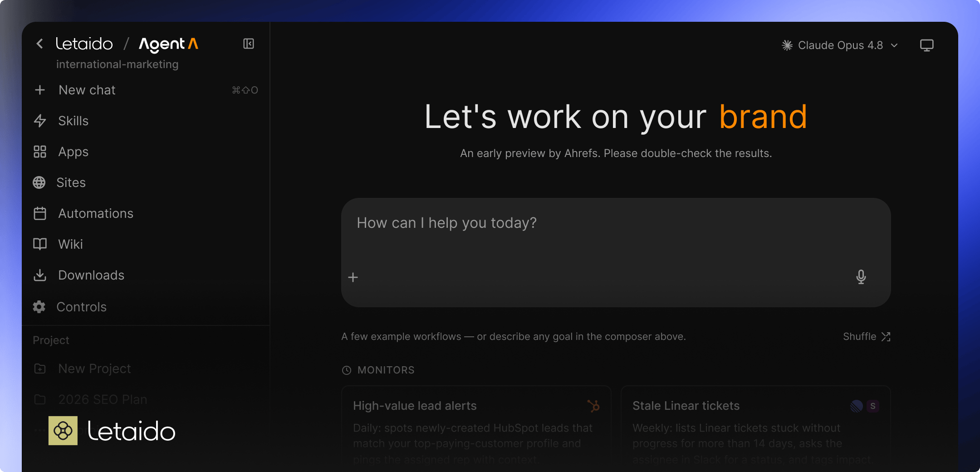The image size is (980, 472).
Task: Click the Letaido logo text in header
Action: (x=84, y=44)
